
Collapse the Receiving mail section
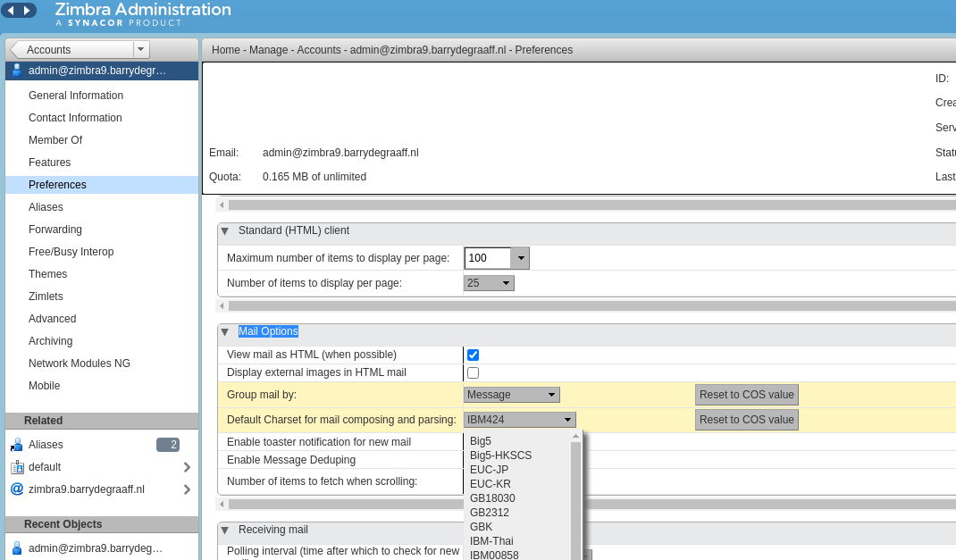pos(225,531)
